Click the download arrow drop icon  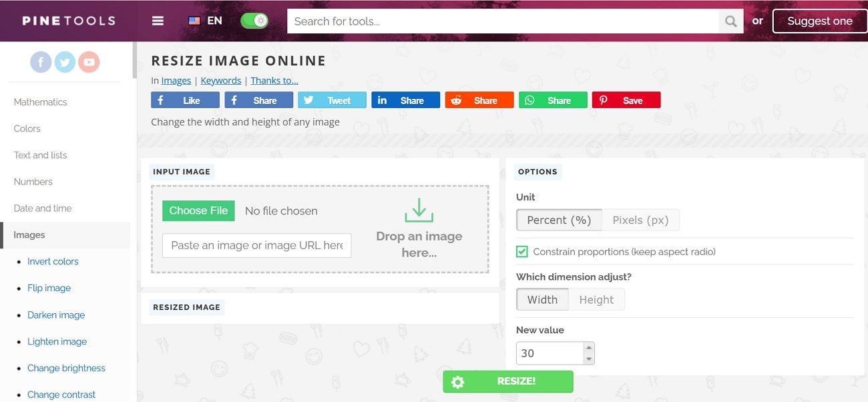[419, 210]
